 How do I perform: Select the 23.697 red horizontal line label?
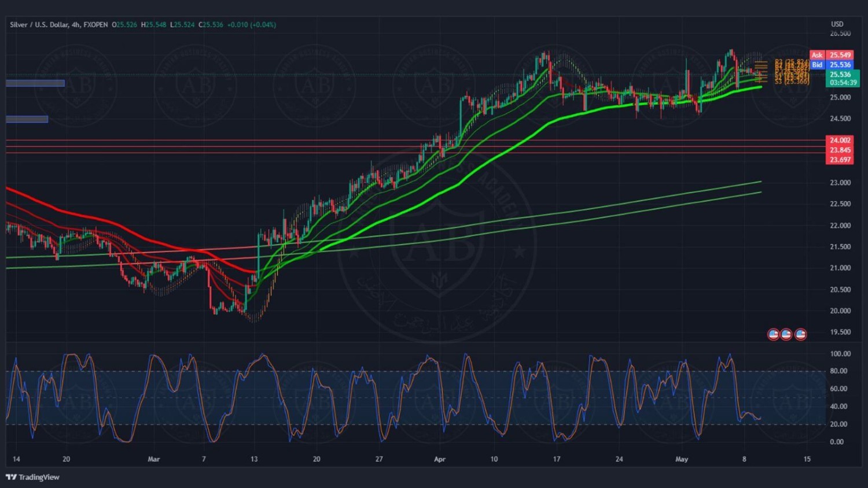840,160
